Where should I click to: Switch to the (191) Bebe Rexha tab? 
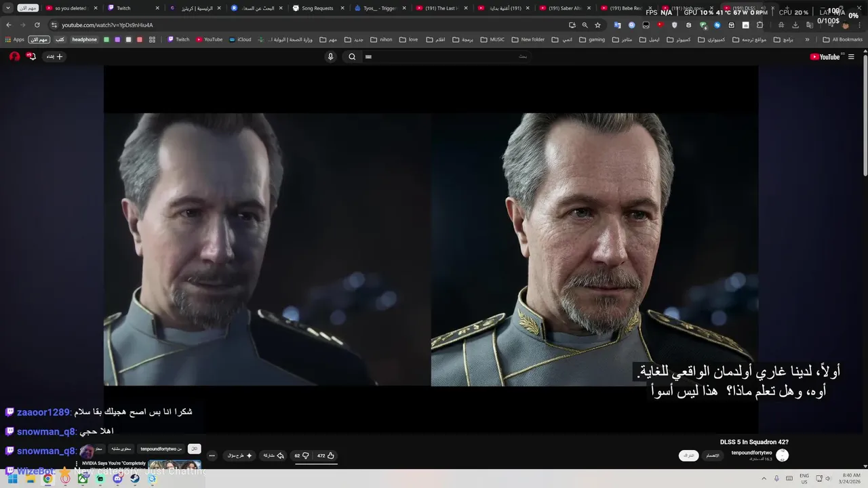click(x=627, y=8)
